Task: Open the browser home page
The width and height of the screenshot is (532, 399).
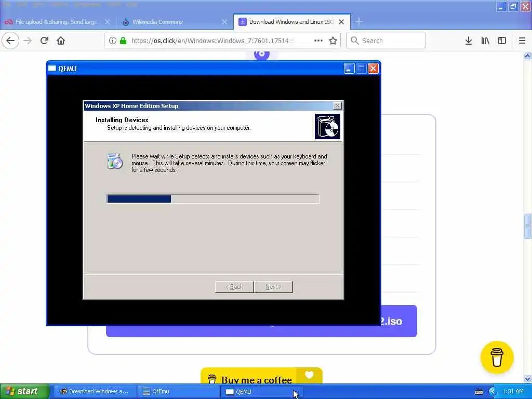Action: coord(61,41)
